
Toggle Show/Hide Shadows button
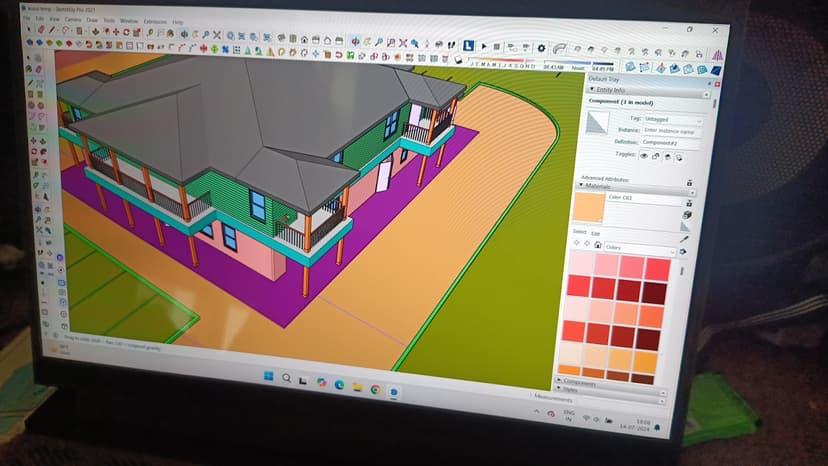459,60
